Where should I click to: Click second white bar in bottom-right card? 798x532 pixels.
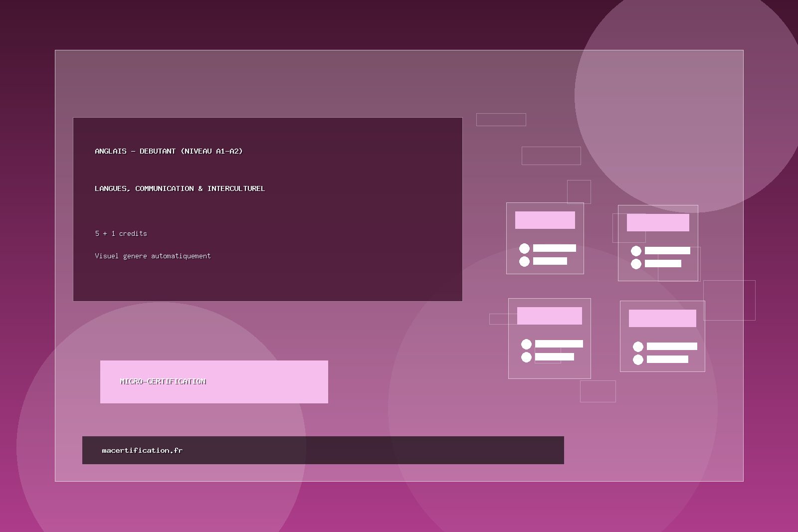coord(667,359)
